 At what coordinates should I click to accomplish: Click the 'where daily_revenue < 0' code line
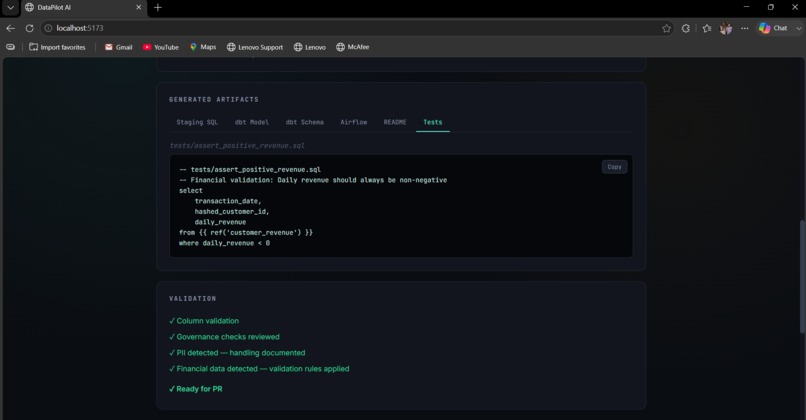click(x=224, y=243)
